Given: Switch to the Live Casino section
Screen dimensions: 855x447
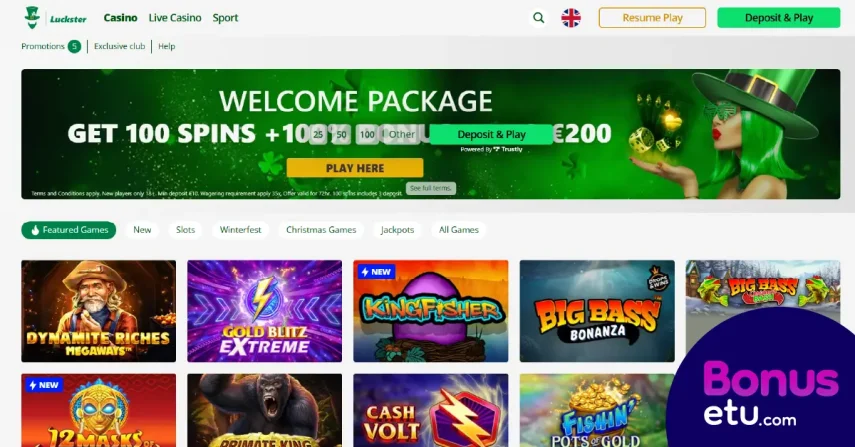Looking at the screenshot, I should (x=175, y=18).
